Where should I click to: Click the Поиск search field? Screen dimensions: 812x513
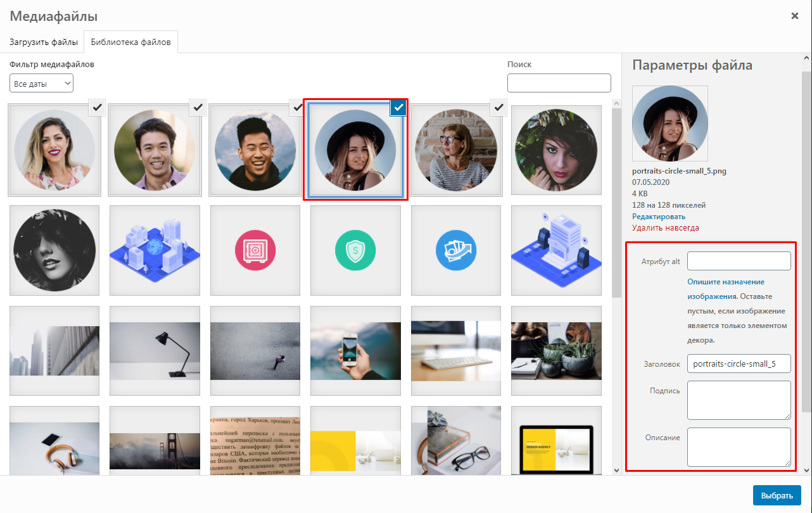coord(559,83)
